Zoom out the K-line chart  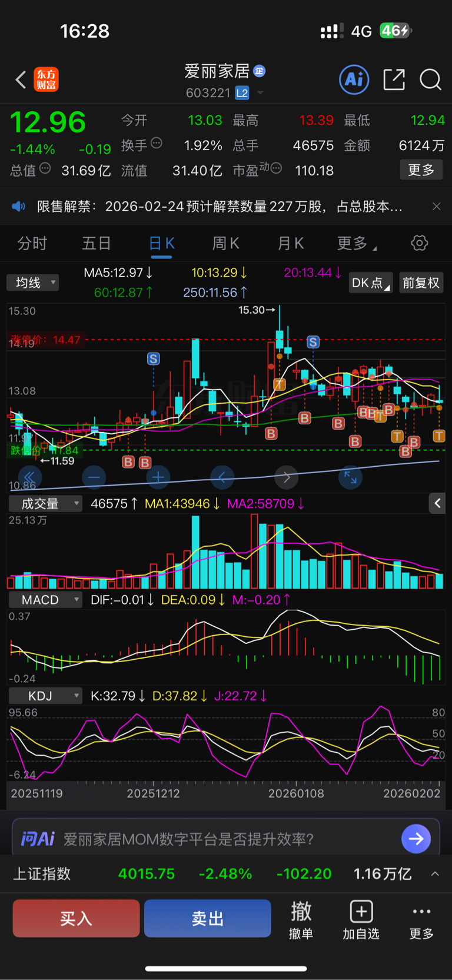(x=94, y=477)
